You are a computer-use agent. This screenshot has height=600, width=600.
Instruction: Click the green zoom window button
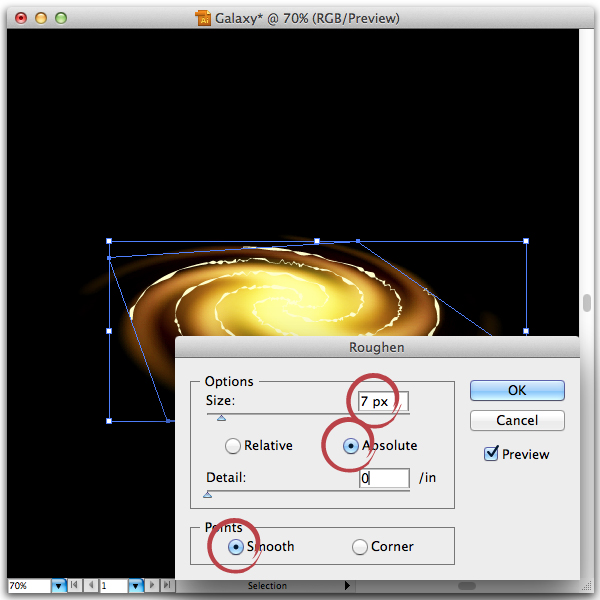[x=61, y=18]
